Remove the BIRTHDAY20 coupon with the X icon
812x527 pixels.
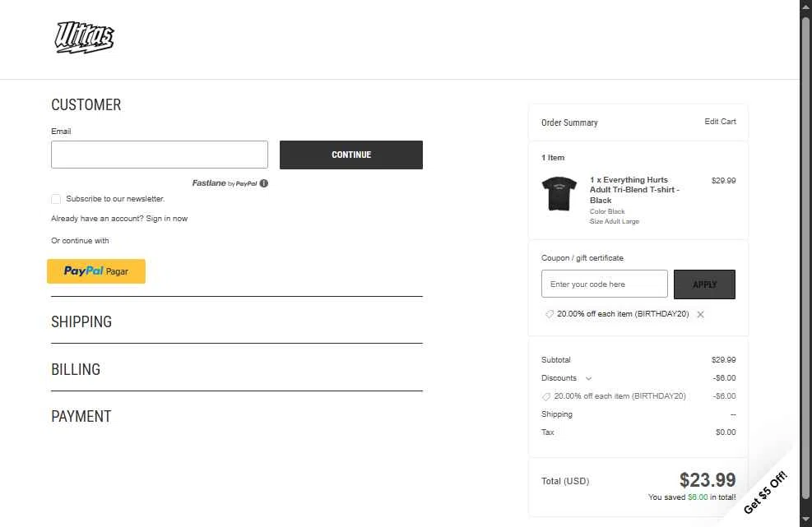[701, 314]
